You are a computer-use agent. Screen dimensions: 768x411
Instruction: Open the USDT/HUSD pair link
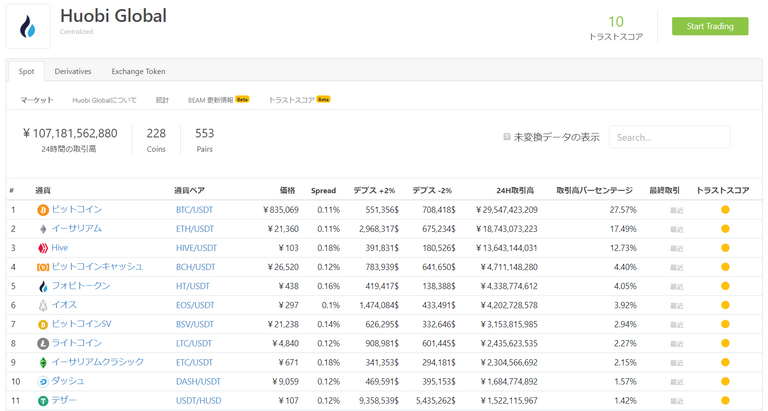(198, 401)
